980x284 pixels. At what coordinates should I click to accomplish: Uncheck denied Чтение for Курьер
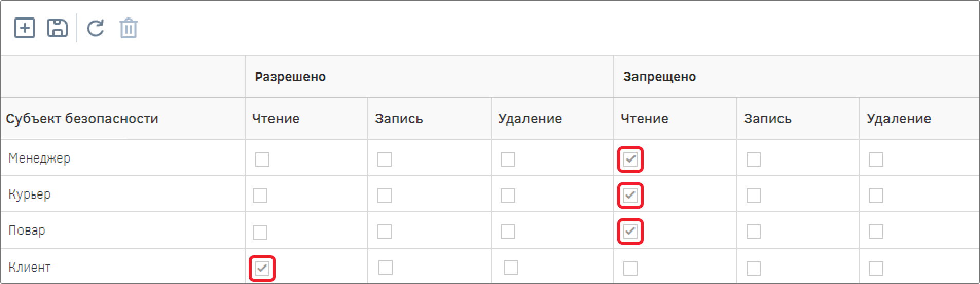(x=630, y=196)
